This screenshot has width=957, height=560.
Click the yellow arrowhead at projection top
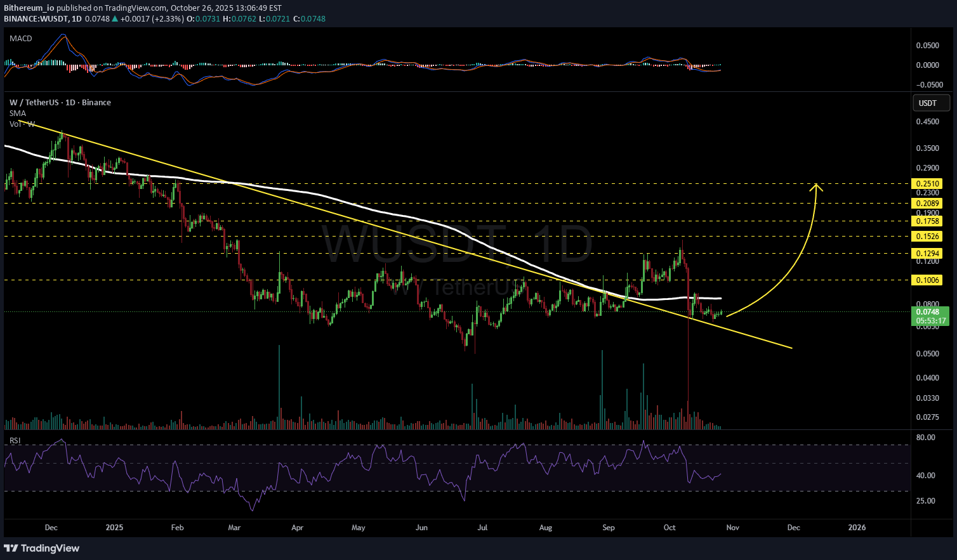coord(816,186)
